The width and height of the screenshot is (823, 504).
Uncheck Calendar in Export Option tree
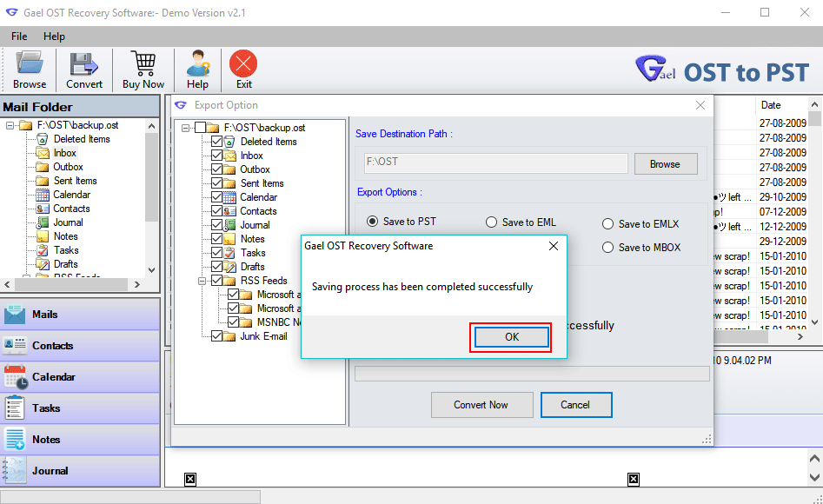(x=216, y=197)
